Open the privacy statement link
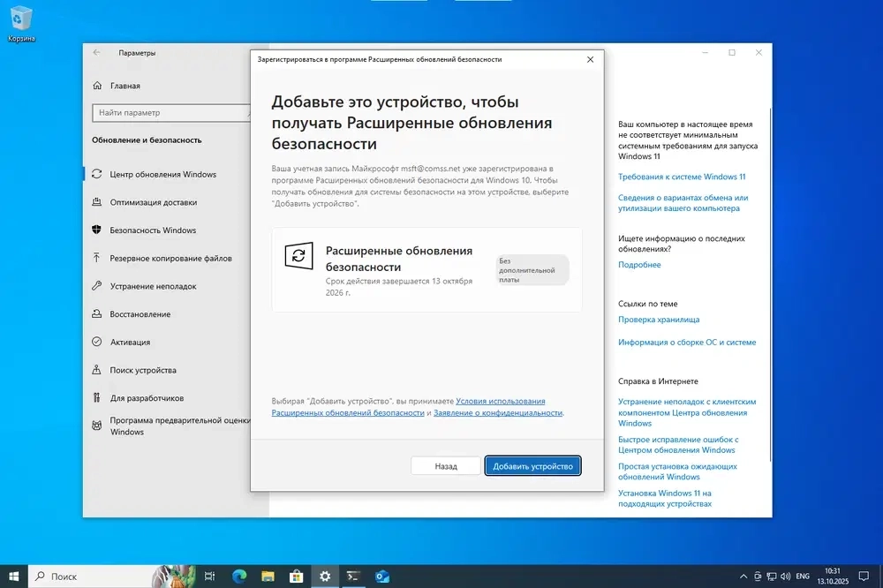The image size is (883, 588). pos(497,413)
